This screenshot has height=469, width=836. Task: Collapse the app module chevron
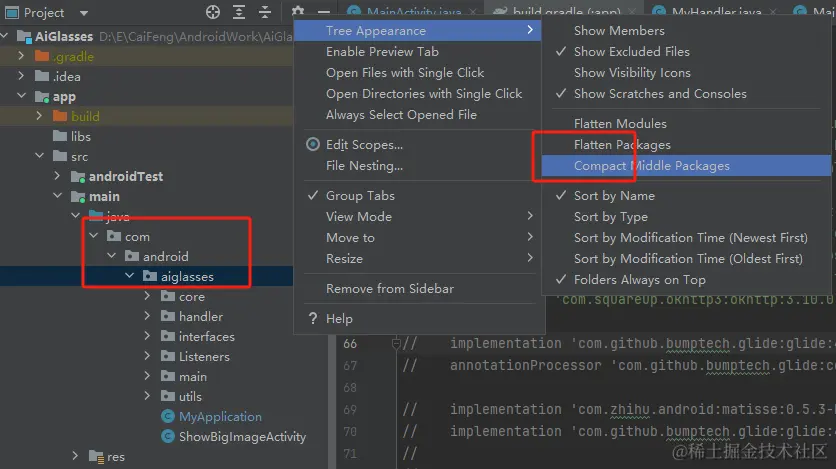pyautogui.click(x=21, y=96)
